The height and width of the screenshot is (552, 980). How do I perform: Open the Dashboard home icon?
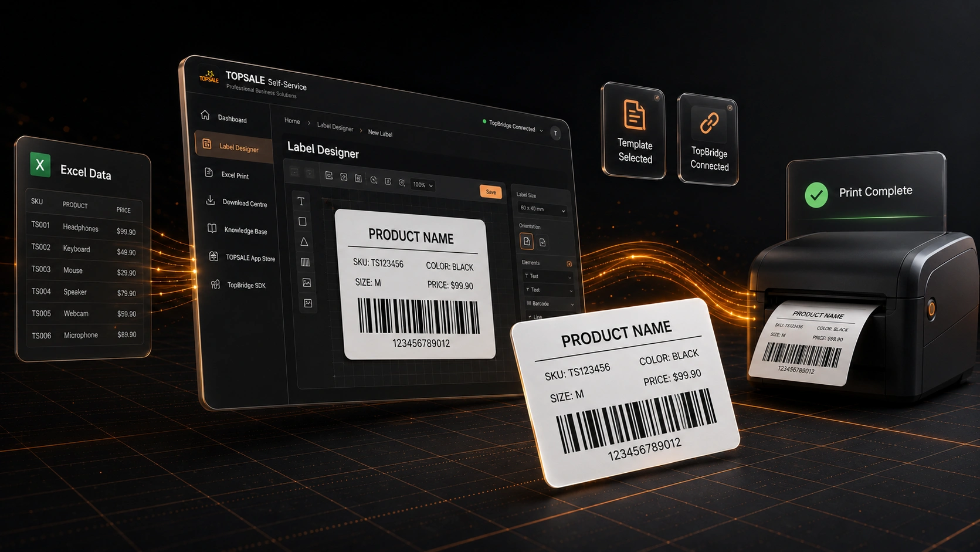coord(205,114)
